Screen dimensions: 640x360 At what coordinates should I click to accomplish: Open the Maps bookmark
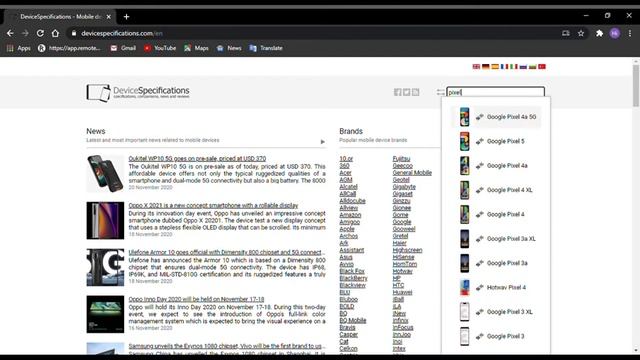coord(196,48)
